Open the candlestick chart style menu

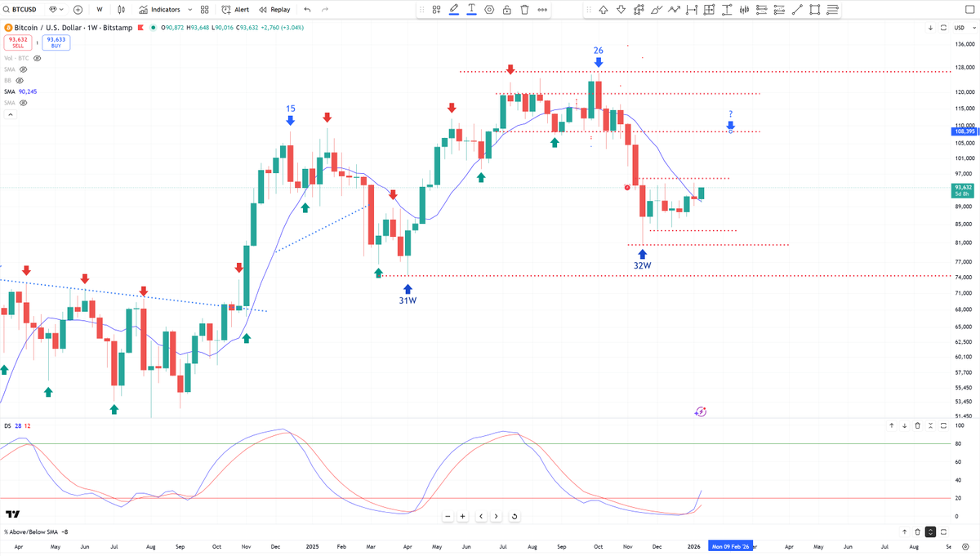tap(122, 10)
